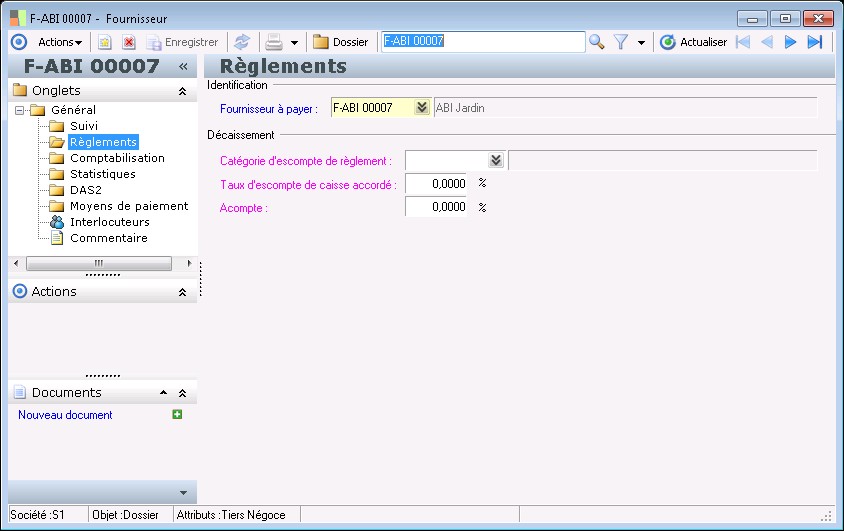Open the filter dropdown arrow
Viewport: 844px width, 531px height.
641,43
